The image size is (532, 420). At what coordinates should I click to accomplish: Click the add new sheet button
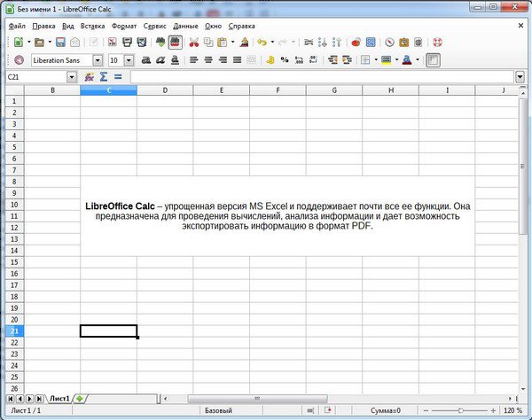[x=81, y=399]
